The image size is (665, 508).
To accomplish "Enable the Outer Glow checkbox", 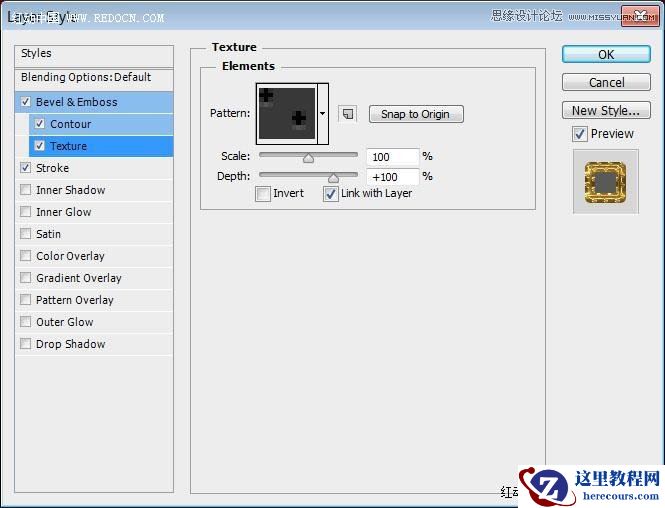I will click(25, 322).
